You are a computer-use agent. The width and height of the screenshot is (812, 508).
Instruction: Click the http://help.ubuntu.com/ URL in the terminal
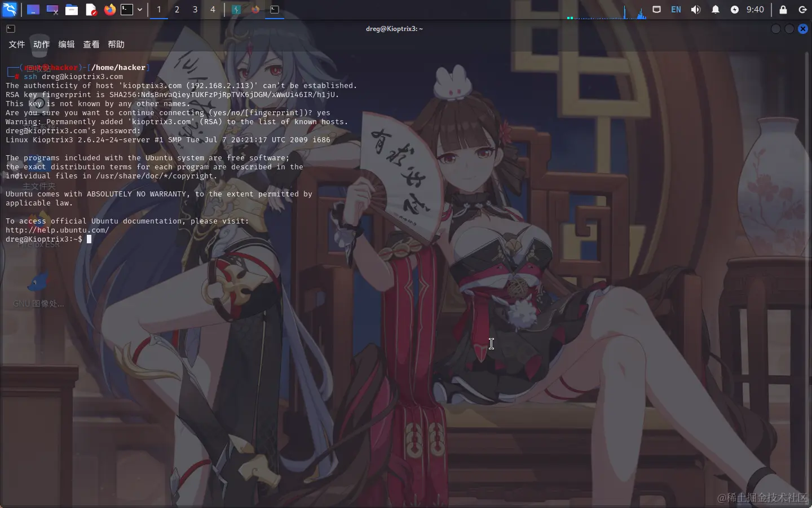point(58,230)
